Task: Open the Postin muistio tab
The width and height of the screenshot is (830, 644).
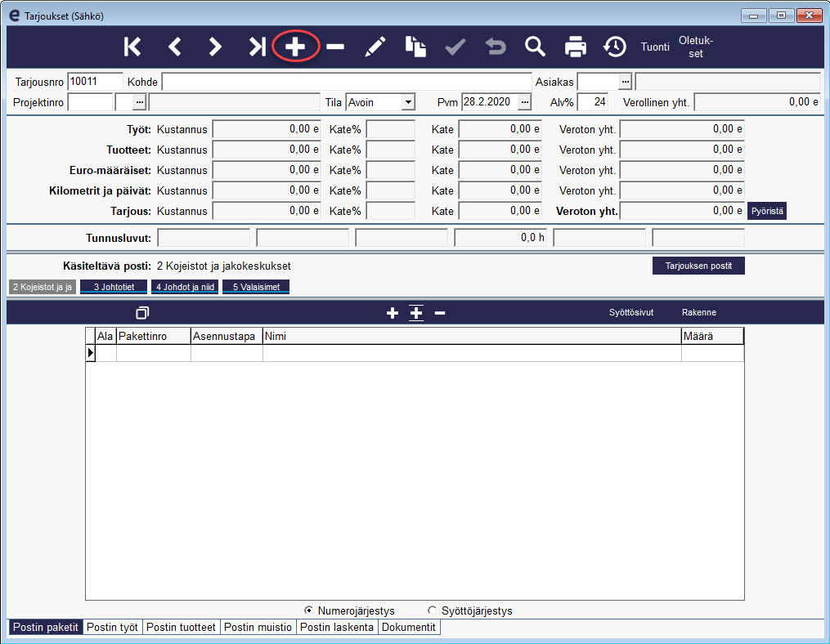Action: coord(258,627)
